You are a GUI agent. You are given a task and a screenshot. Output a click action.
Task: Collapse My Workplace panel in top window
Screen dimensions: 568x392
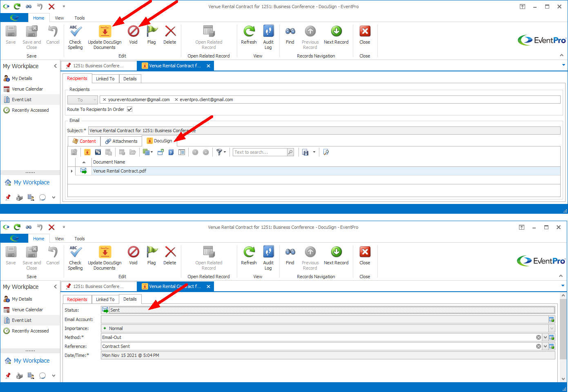click(x=55, y=66)
